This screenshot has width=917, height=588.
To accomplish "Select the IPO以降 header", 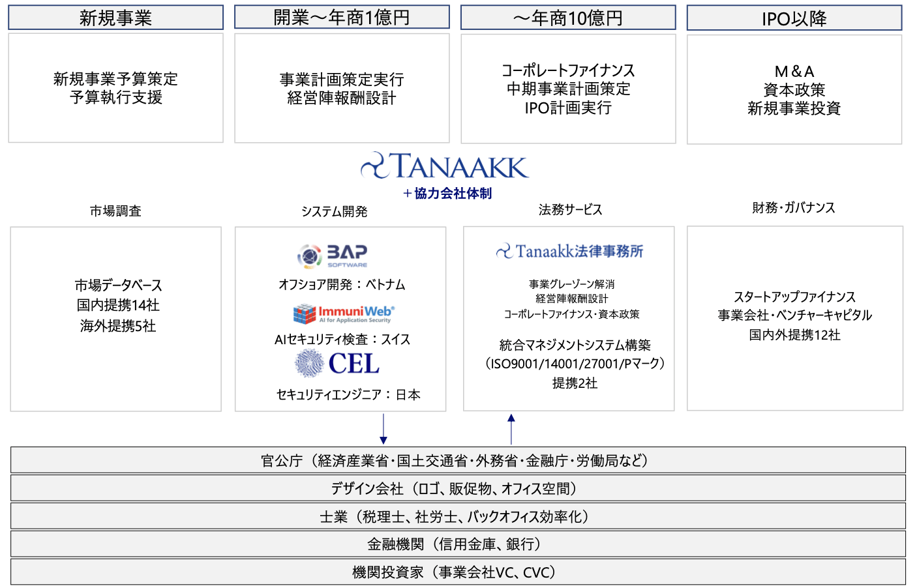I will click(x=794, y=19).
